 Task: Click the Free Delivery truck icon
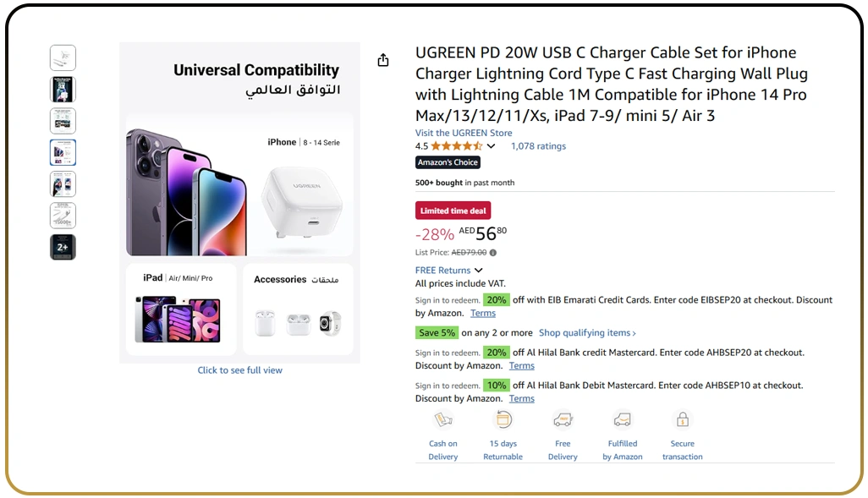pyautogui.click(x=563, y=419)
